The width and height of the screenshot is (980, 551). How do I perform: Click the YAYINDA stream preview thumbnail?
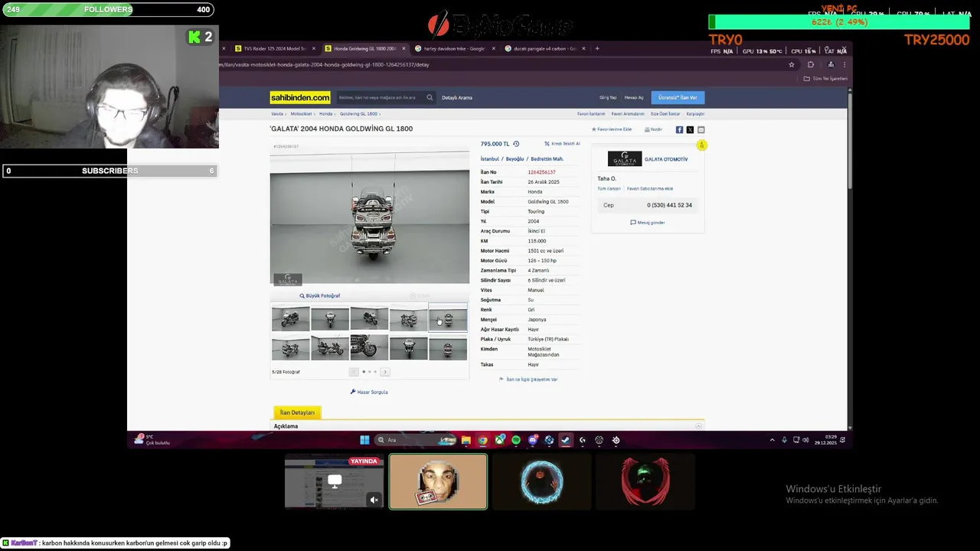[334, 482]
